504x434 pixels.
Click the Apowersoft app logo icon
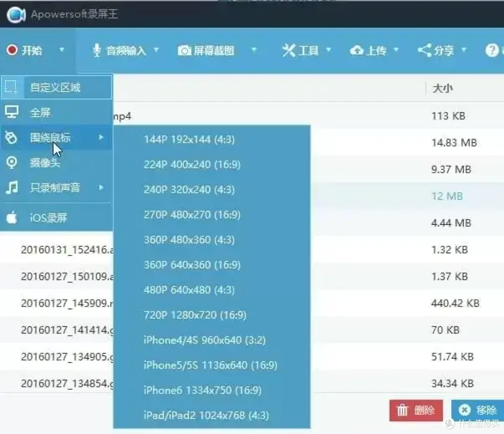coord(16,14)
